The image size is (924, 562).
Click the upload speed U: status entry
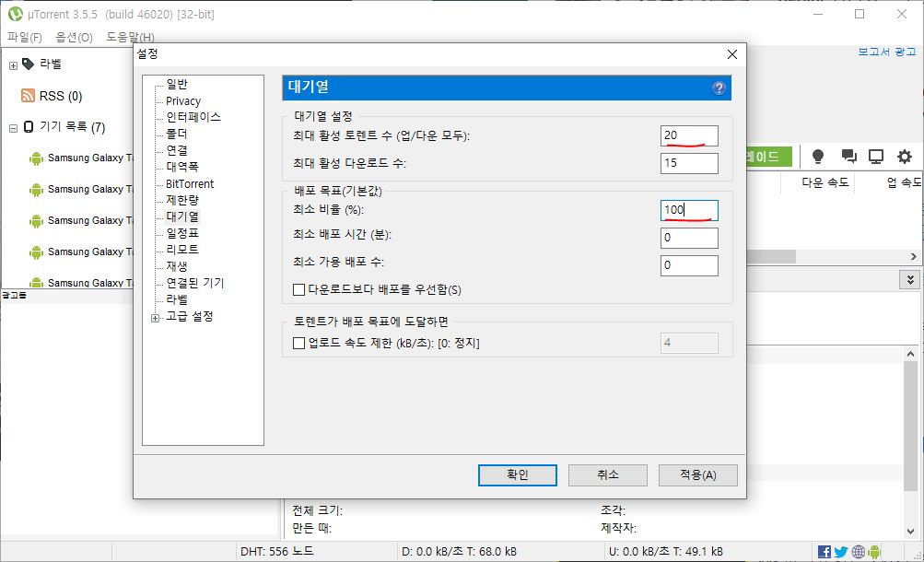666,552
